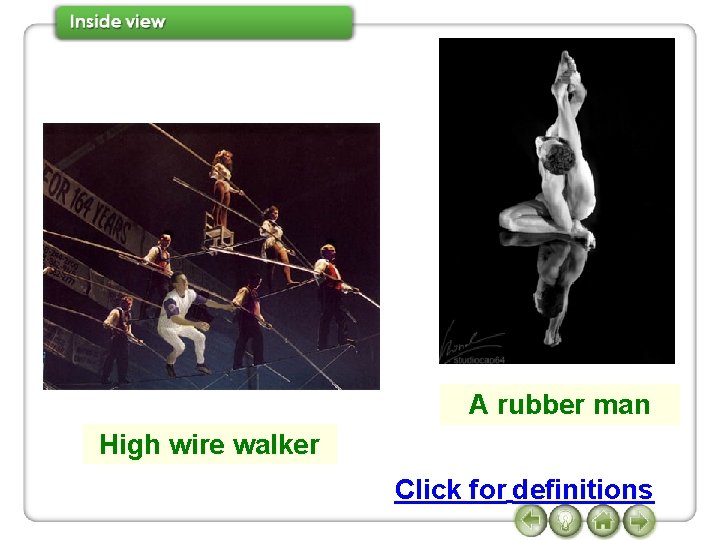Click the High wire walker label
Screen dimensions: 720x540
click(209, 444)
